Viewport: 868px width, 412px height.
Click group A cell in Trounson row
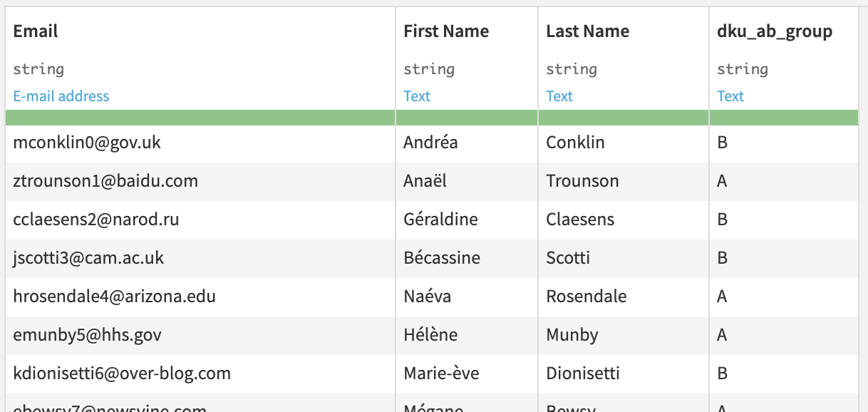pos(722,181)
